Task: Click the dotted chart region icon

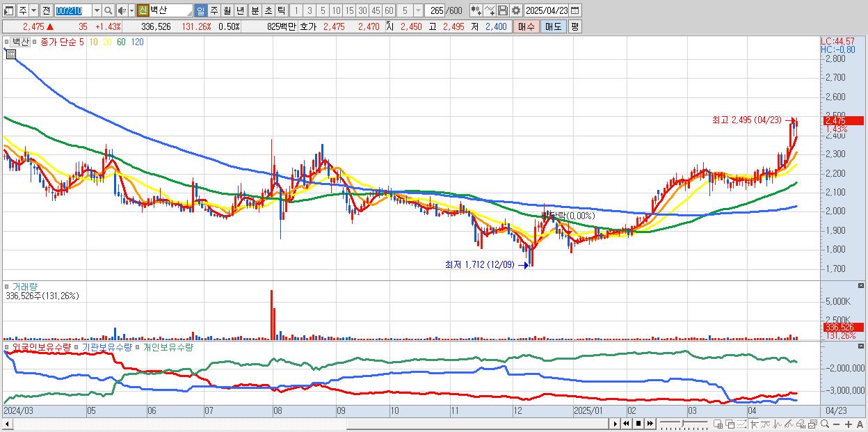Action: click(742, 424)
